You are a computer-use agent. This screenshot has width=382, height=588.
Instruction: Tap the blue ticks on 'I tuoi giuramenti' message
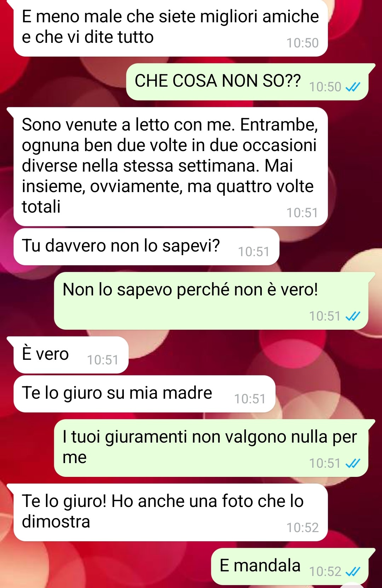(353, 463)
